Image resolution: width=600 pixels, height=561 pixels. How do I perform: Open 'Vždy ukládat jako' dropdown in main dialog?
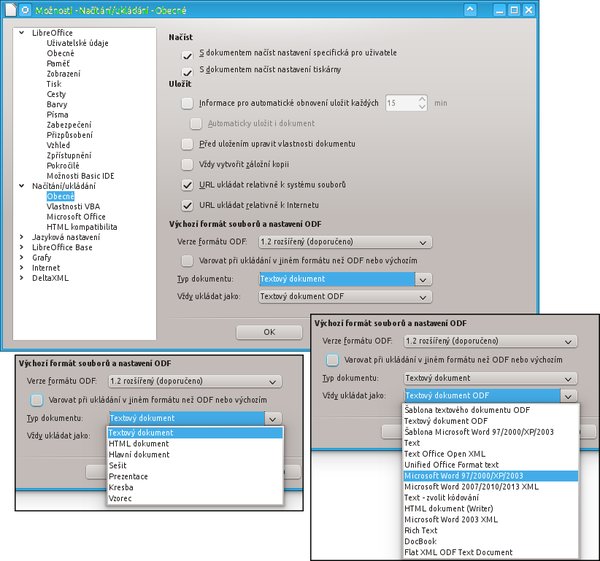coord(345,297)
